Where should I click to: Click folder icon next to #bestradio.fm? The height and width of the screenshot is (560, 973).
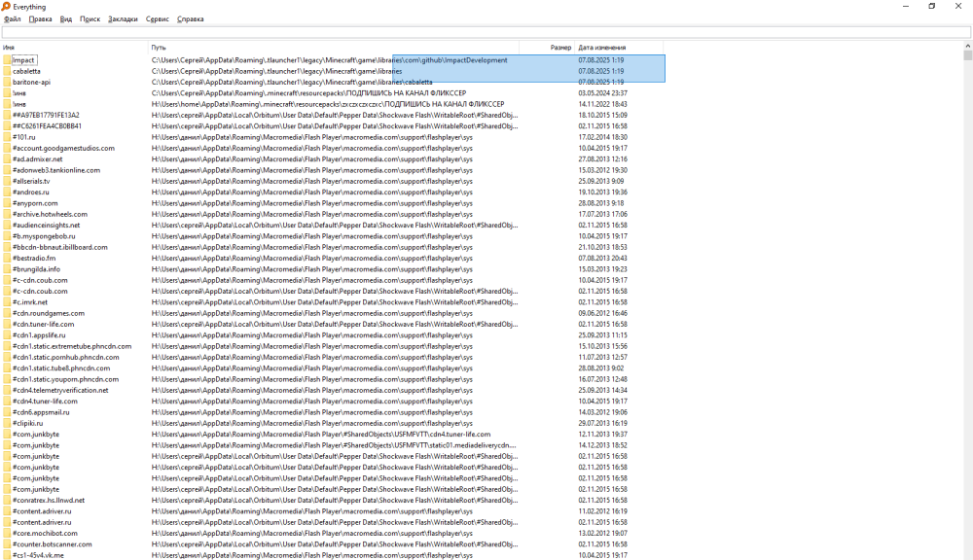(7, 258)
